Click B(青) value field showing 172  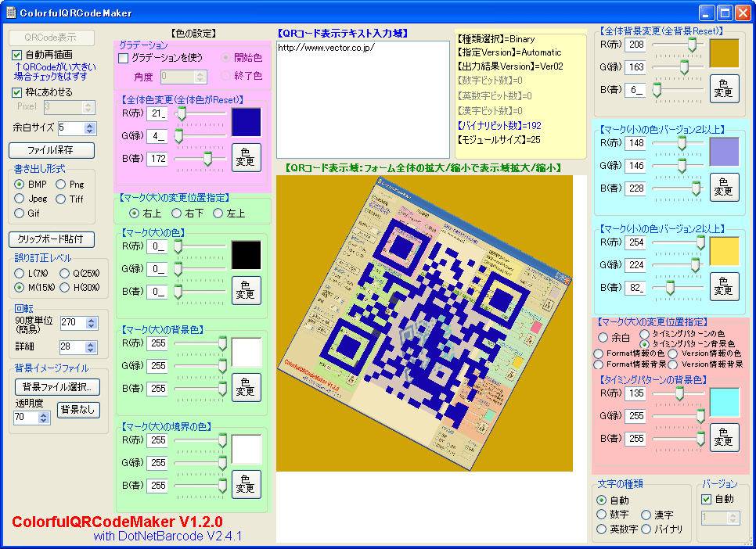pyautogui.click(x=157, y=159)
